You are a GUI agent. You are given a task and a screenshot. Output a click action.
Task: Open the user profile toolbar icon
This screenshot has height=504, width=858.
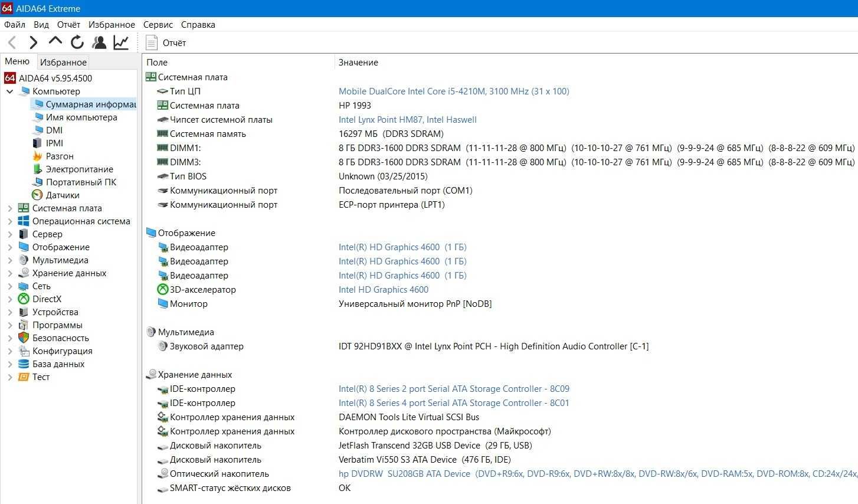coord(99,42)
